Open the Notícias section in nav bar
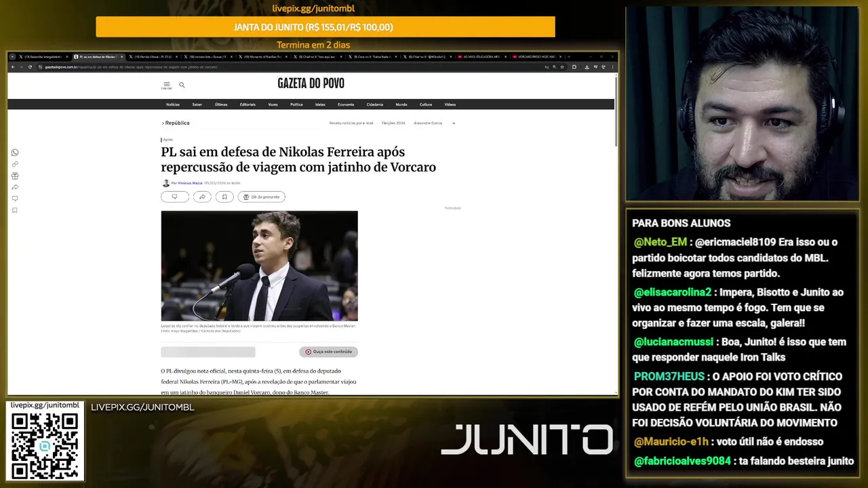 (173, 104)
